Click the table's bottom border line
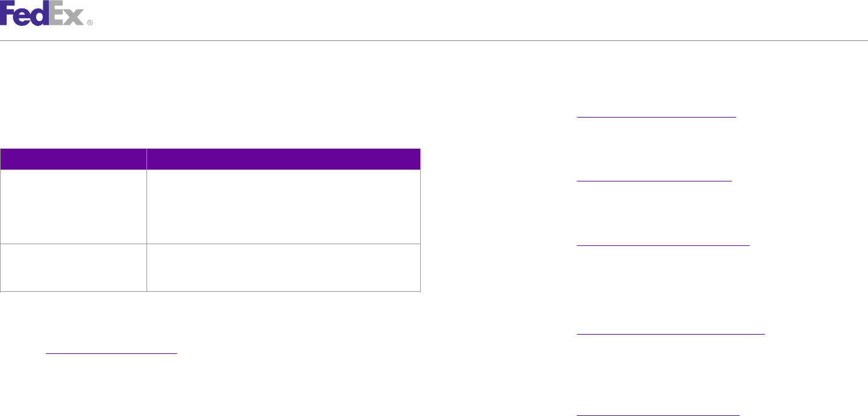 pos(210,292)
